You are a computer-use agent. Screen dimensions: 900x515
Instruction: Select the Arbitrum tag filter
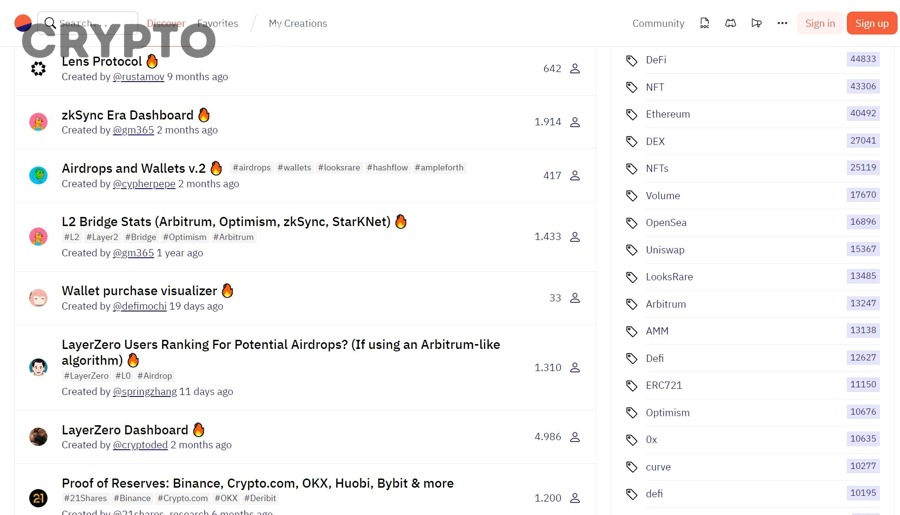coord(666,304)
